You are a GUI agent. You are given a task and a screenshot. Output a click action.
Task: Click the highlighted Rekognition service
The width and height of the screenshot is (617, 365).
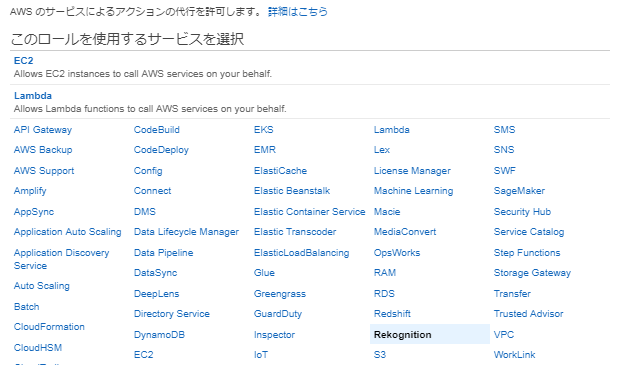pyautogui.click(x=430, y=334)
